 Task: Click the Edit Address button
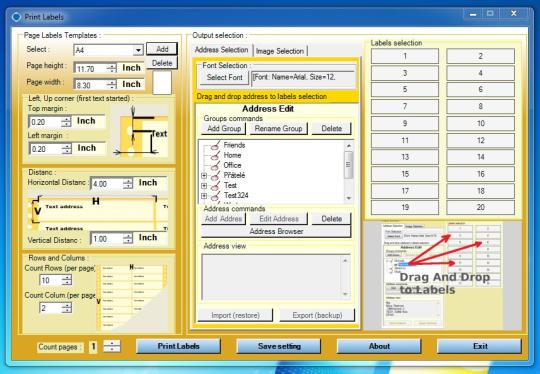tap(279, 219)
